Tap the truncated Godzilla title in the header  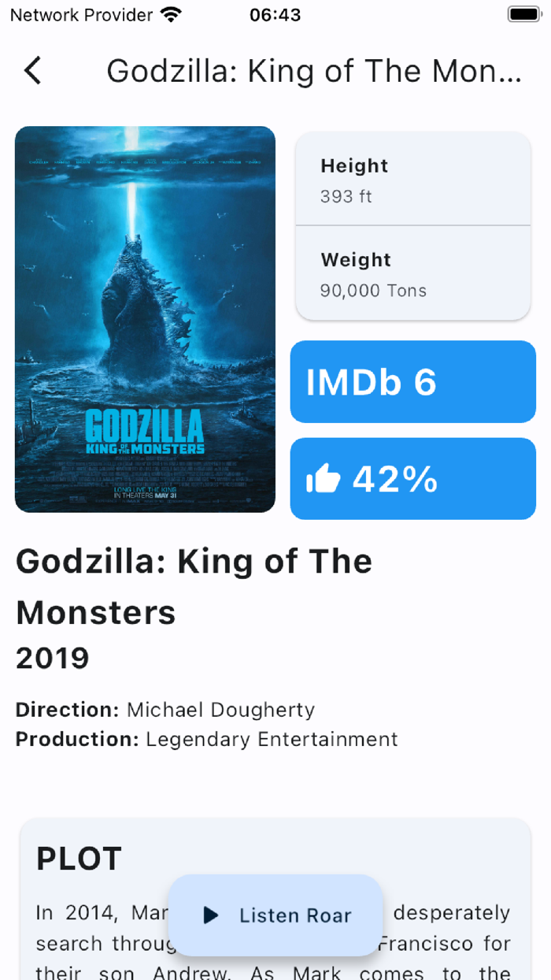click(315, 71)
